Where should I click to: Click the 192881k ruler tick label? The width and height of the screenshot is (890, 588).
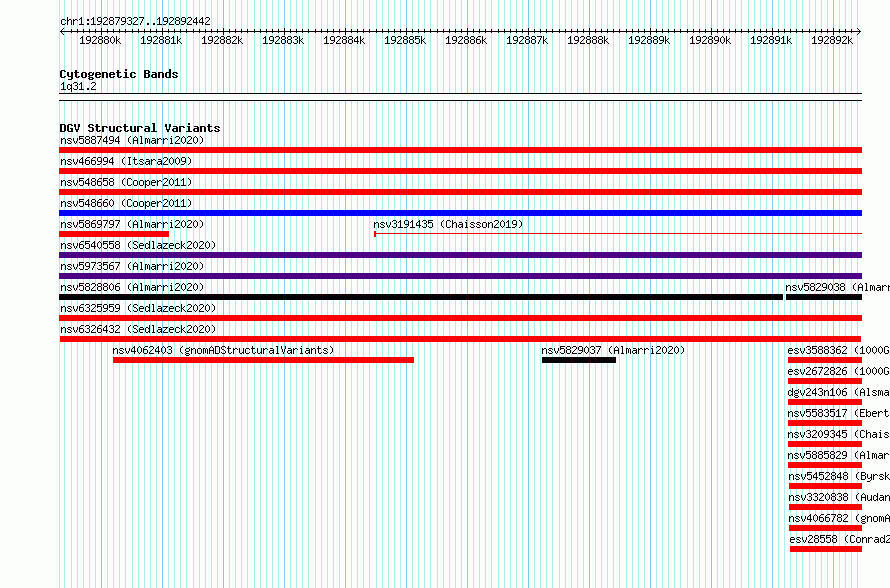tap(161, 40)
